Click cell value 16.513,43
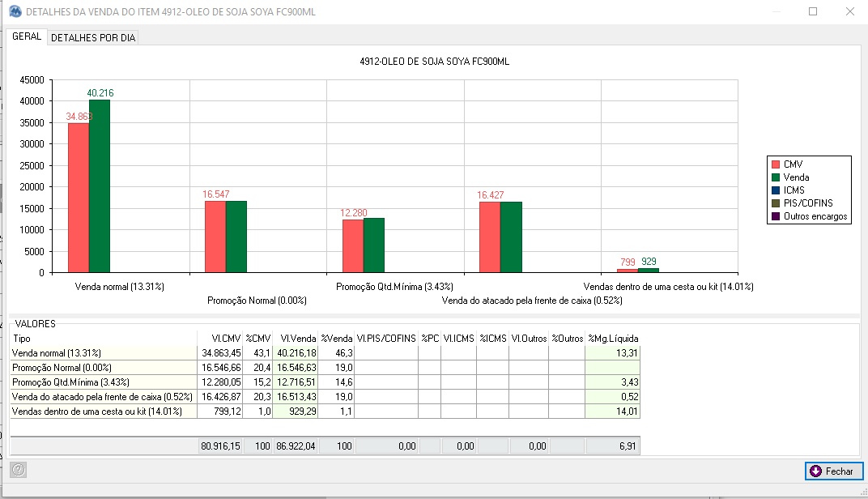 [x=296, y=397]
